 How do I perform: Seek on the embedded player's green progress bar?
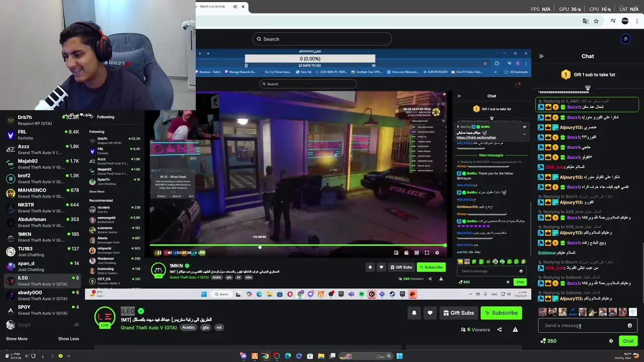point(298,246)
